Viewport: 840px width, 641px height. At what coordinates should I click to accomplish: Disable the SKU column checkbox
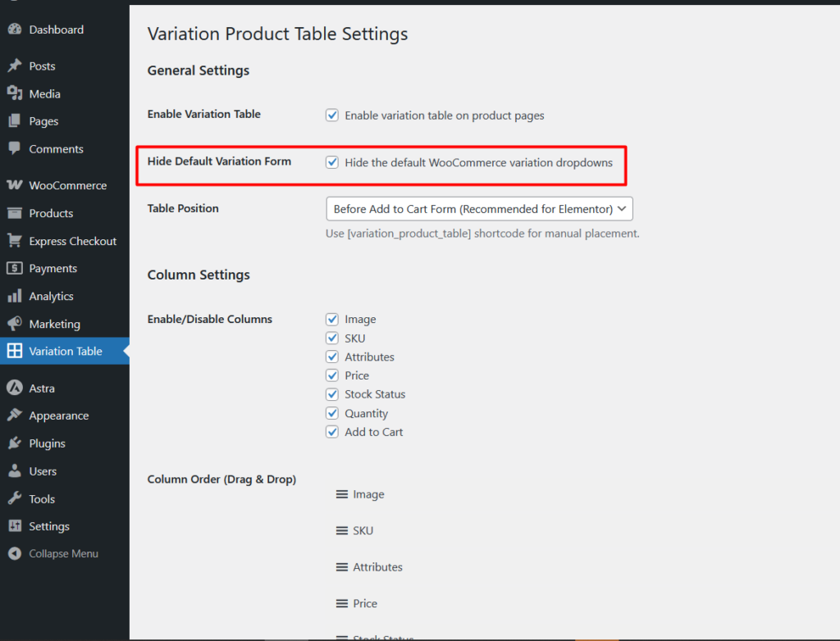332,338
